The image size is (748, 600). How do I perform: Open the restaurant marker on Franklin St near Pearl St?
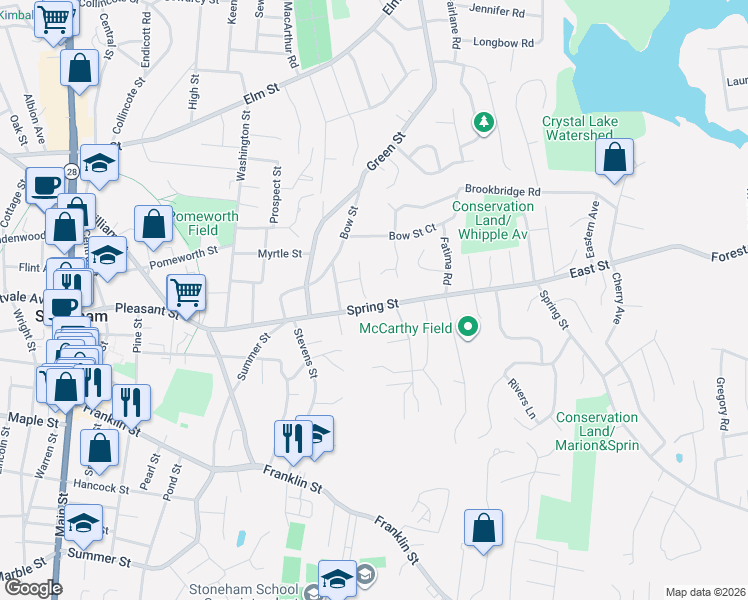pyautogui.click(x=131, y=407)
